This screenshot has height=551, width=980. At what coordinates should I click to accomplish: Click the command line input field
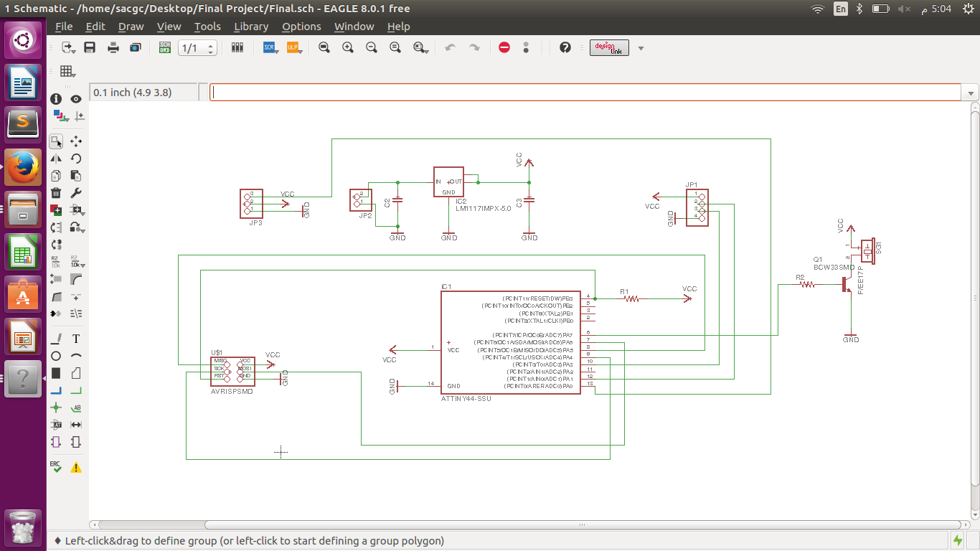pyautogui.click(x=585, y=93)
